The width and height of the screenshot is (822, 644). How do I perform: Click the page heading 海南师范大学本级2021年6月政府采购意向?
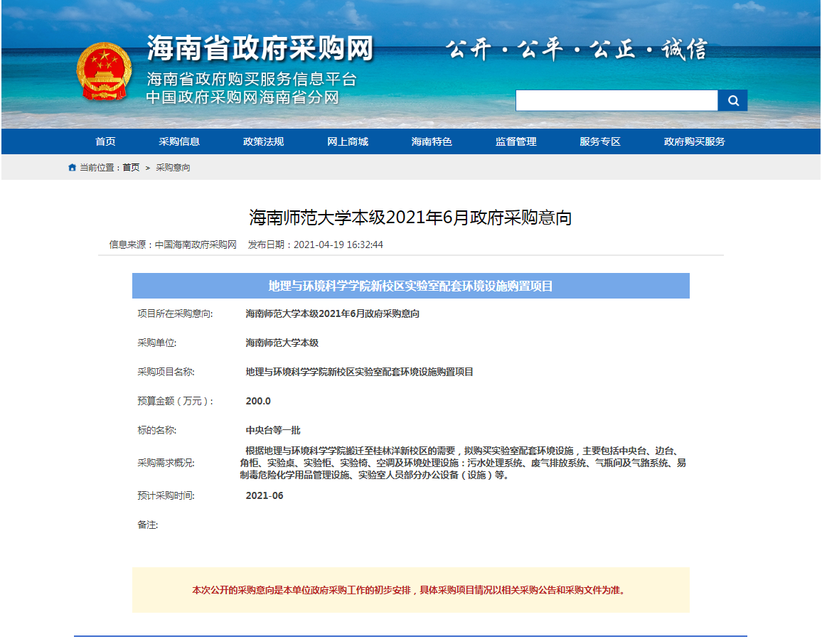[410, 218]
